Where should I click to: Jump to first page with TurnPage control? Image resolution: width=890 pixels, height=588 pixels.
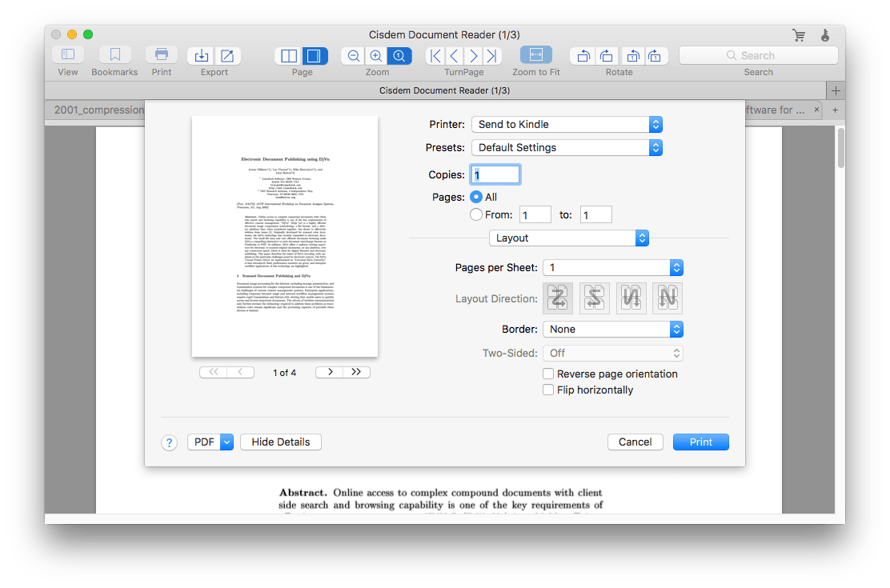[x=435, y=56]
